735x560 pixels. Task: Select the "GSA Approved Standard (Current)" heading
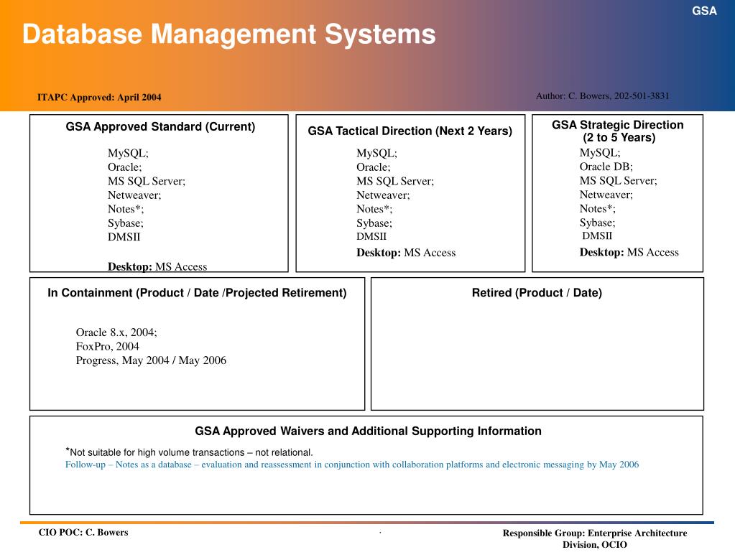pyautogui.click(x=160, y=127)
